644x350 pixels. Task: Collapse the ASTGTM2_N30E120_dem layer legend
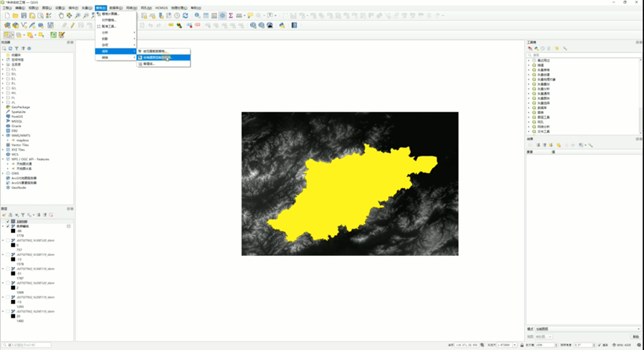click(3, 240)
